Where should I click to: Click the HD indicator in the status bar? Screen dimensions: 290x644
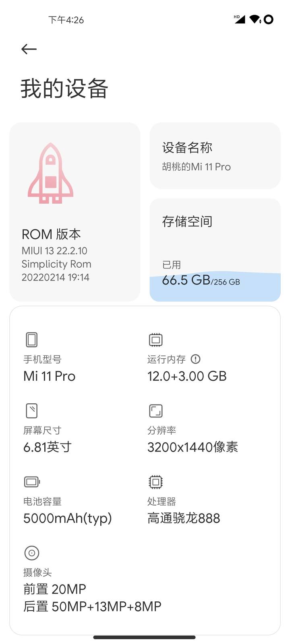point(236,16)
